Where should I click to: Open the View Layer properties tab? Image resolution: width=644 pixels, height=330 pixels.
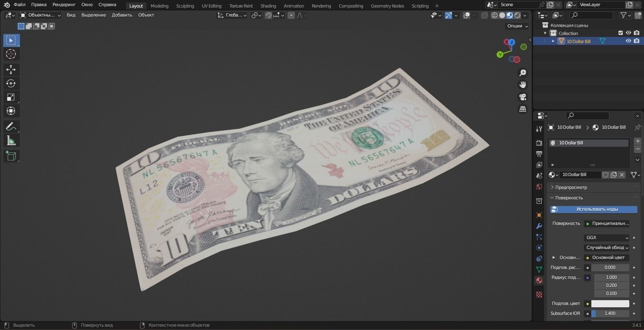coord(539,165)
